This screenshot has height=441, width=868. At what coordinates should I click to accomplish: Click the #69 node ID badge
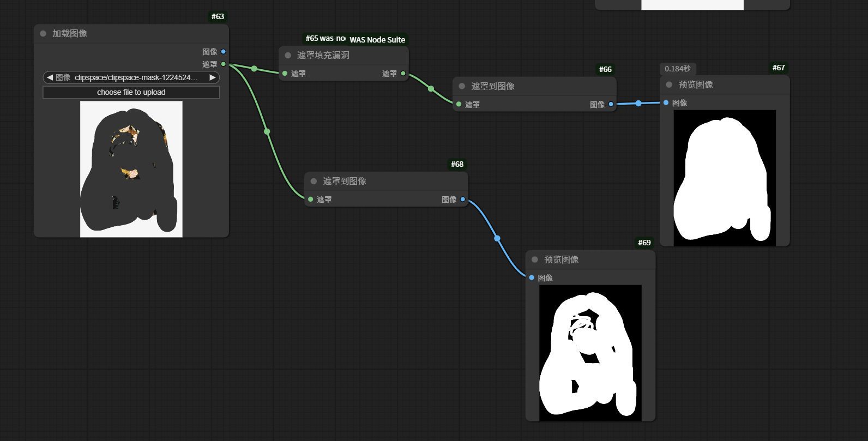(644, 243)
